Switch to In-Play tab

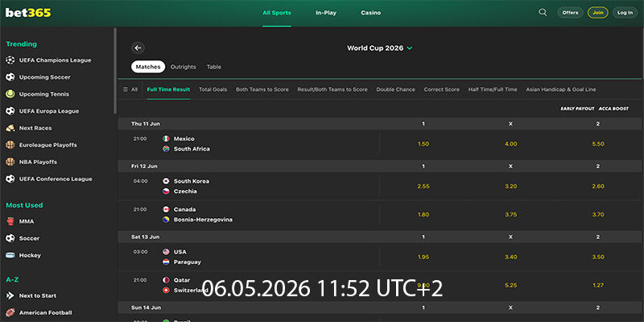pos(326,13)
